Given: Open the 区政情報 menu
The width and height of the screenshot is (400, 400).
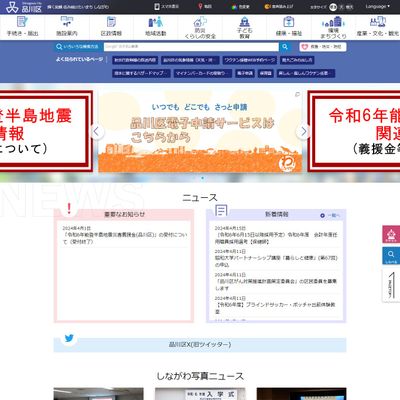Looking at the screenshot, I should click(111, 26).
